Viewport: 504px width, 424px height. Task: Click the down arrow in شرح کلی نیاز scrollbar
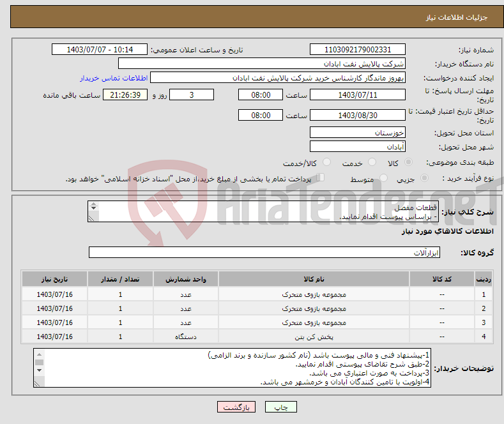pos(93,208)
